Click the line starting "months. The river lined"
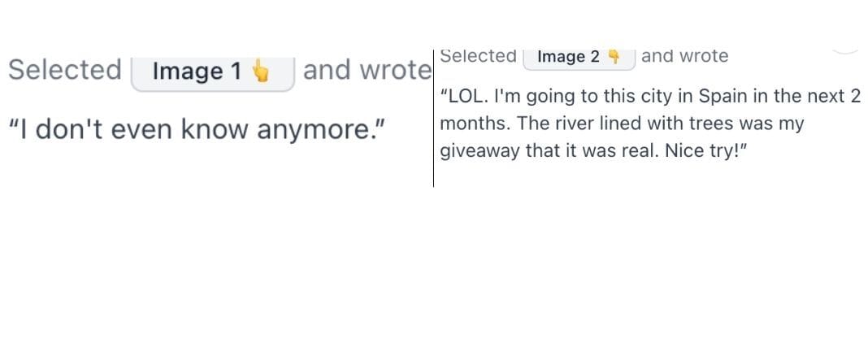Screen dimensions: 868x347 [622, 124]
